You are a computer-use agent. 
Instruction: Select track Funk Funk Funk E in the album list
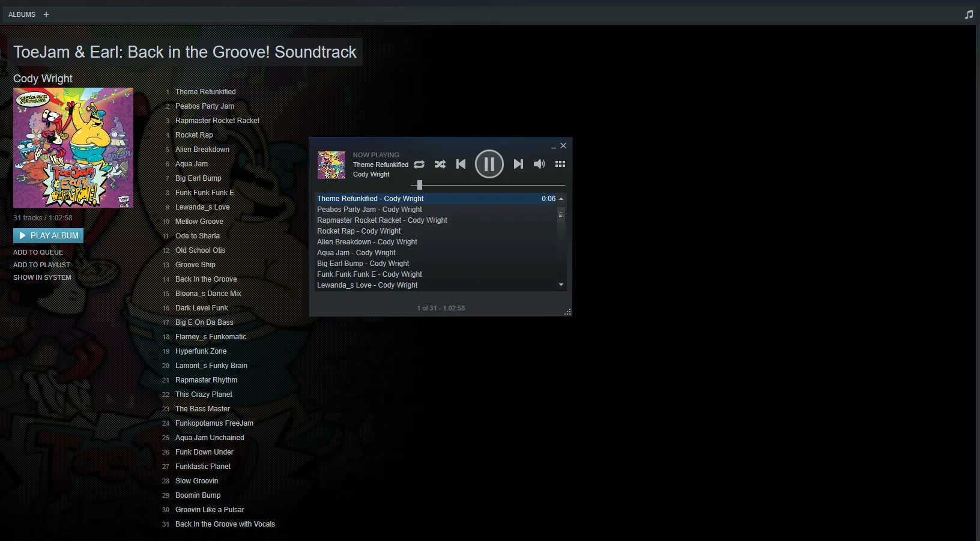[x=205, y=193]
